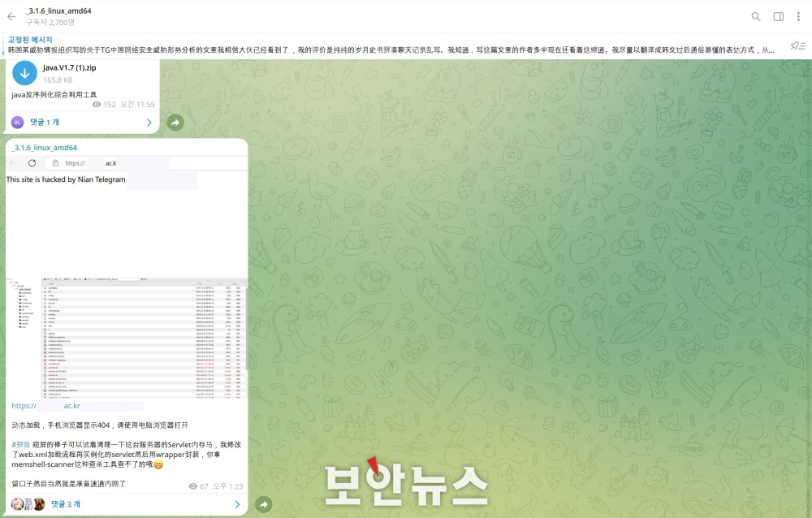This screenshot has width=812, height=518.
Task: Click the _3.1.6_linux_amd64 sender name in message
Action: 44,148
